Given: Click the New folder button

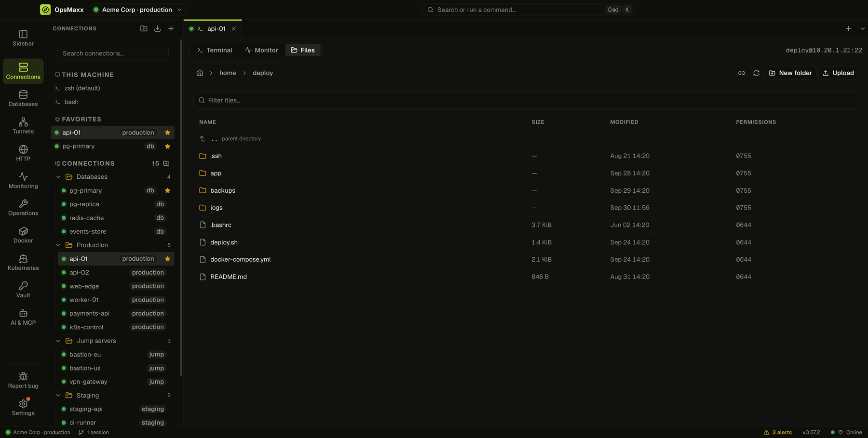Looking at the screenshot, I should (x=790, y=73).
